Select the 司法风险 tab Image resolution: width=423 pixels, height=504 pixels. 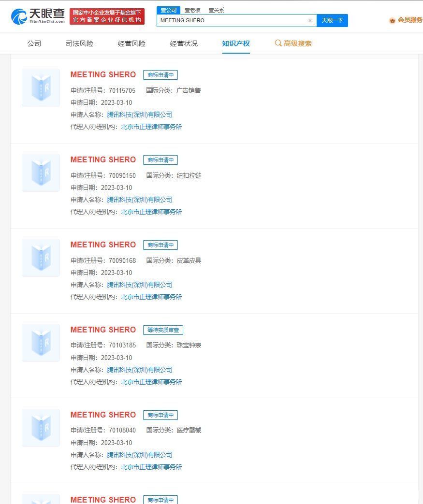point(79,43)
